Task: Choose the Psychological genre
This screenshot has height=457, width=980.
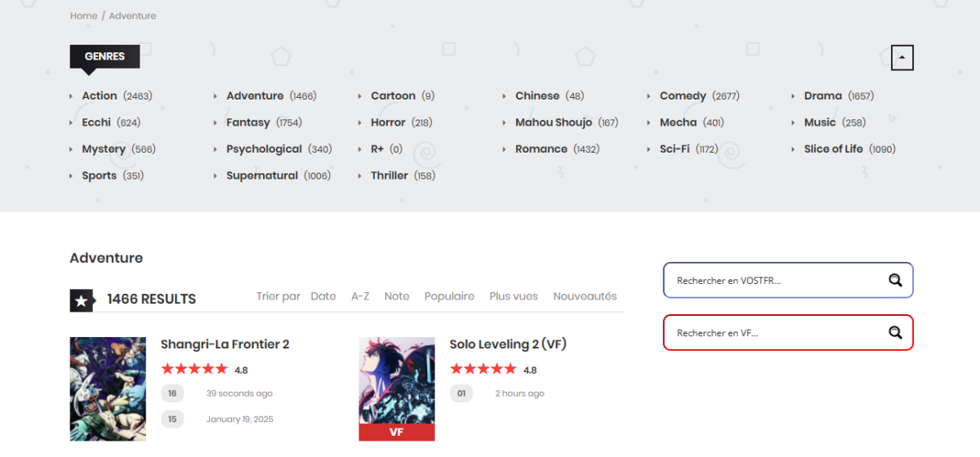Action: pos(265,149)
